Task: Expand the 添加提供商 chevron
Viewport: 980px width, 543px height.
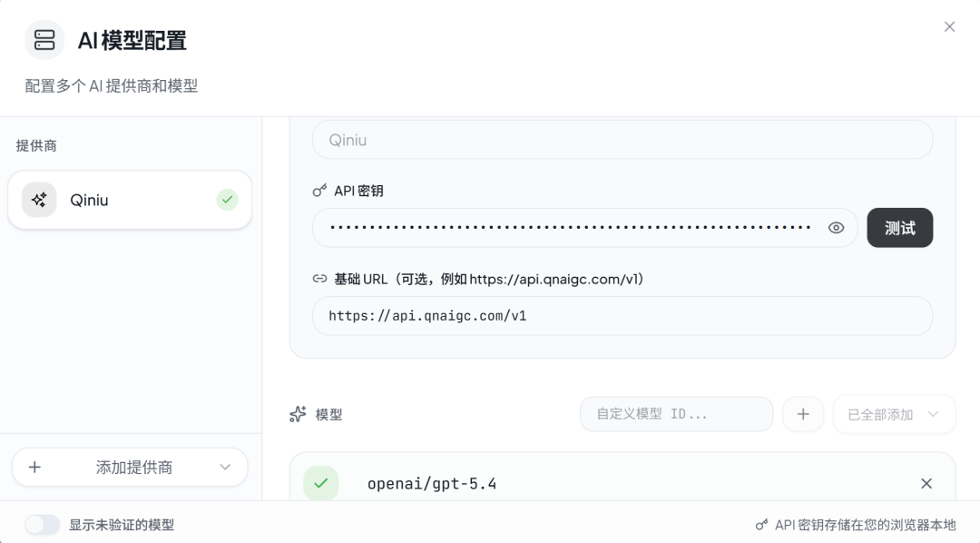Action: point(224,467)
